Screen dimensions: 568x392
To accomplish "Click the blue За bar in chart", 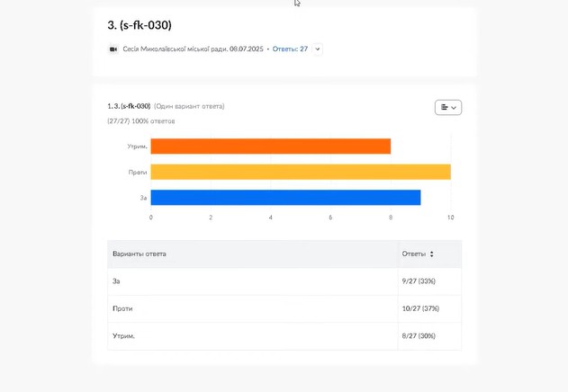I will 285,197.
